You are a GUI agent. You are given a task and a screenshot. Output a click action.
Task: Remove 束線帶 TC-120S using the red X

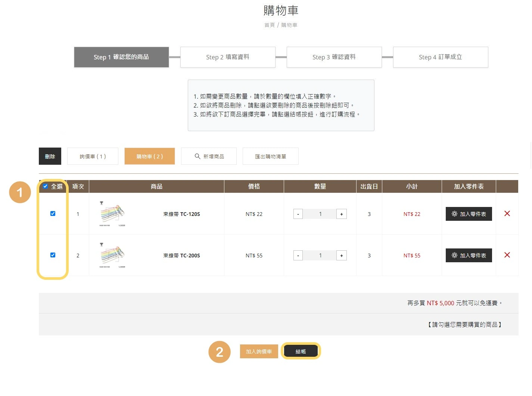507,214
